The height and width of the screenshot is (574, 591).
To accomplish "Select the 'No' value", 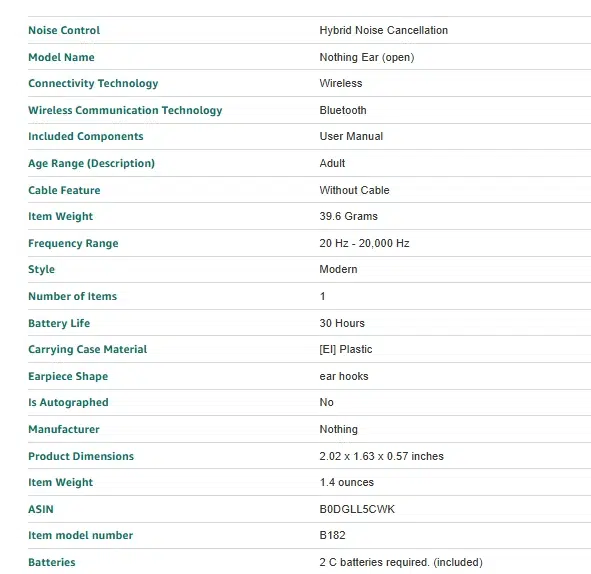I will pyautogui.click(x=326, y=403).
